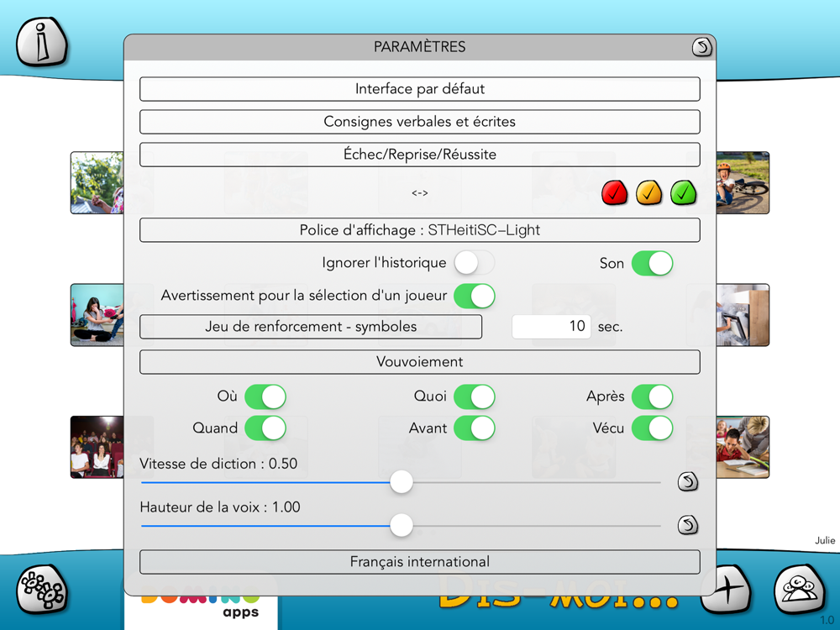The height and width of the screenshot is (630, 840).
Task: Click the Vitesse de diction slider handle
Action: click(402, 481)
